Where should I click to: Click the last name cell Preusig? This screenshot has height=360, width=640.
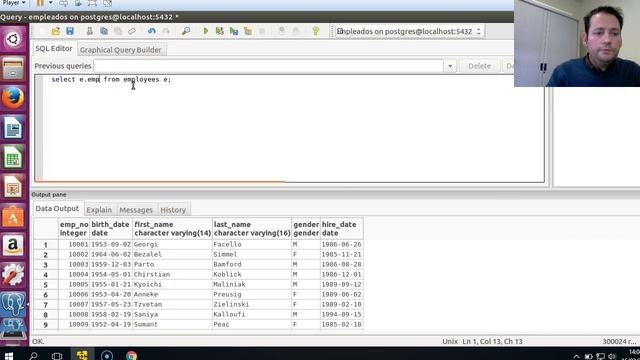click(252, 295)
